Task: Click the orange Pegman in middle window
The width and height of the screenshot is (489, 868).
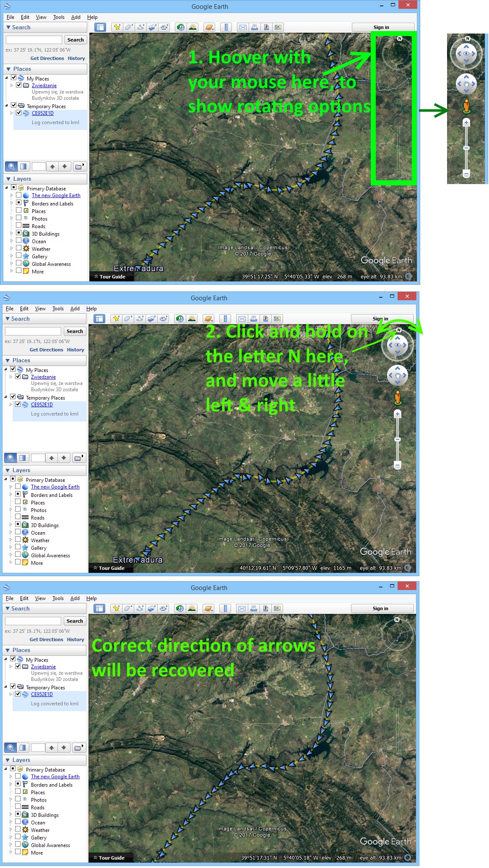Action: 398,397
